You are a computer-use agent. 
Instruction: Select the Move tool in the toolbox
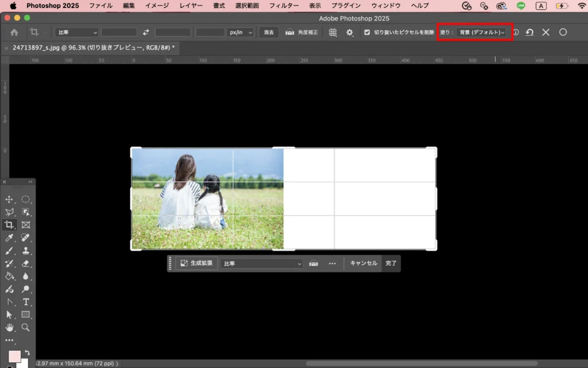pyautogui.click(x=9, y=200)
